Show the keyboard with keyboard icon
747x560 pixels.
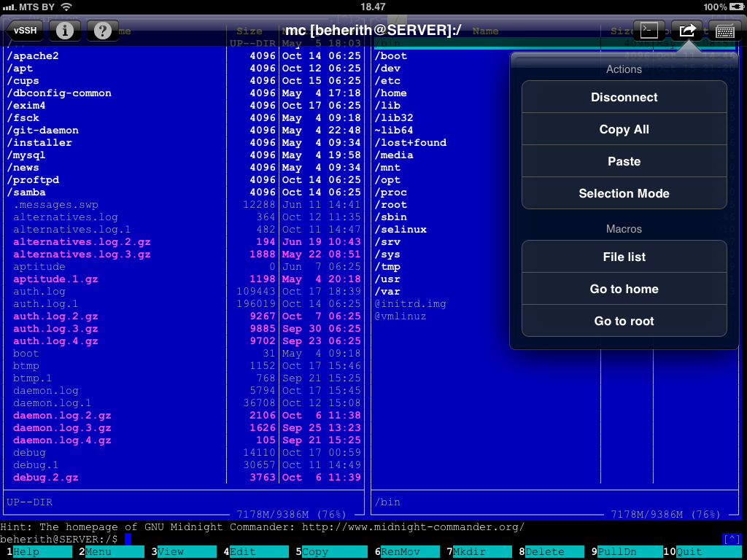(x=724, y=31)
